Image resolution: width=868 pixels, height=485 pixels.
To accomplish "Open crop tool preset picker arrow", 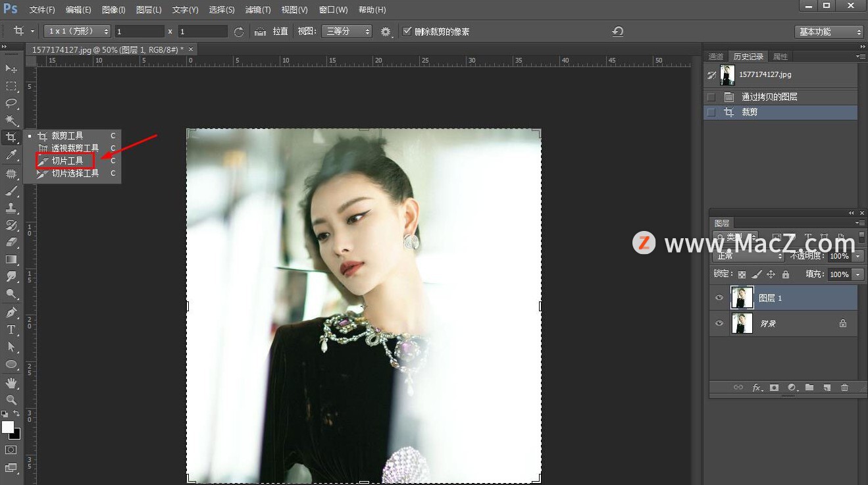I will pos(32,32).
